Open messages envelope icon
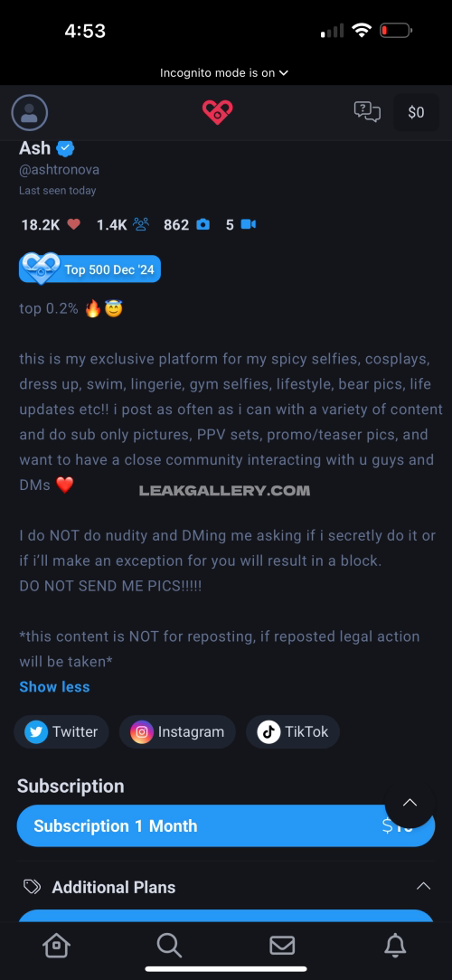This screenshot has height=980, width=452. 282,945
